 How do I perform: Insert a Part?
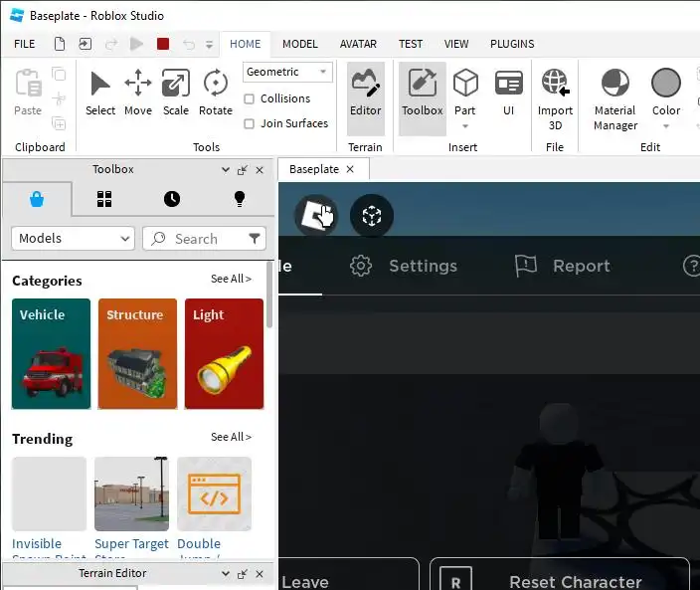[x=465, y=92]
